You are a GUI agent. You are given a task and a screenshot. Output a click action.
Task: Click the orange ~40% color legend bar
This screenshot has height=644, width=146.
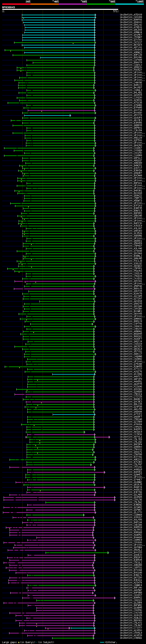click(45, 4)
